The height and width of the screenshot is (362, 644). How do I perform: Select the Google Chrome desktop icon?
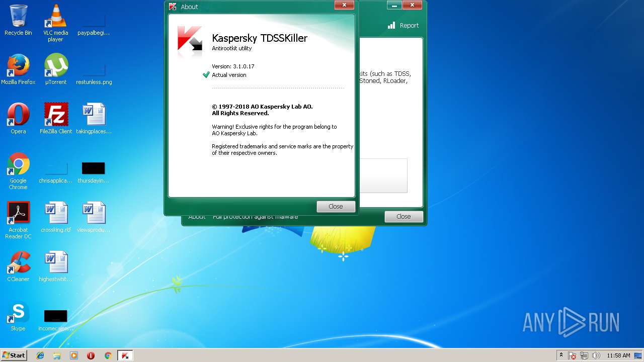[18, 171]
